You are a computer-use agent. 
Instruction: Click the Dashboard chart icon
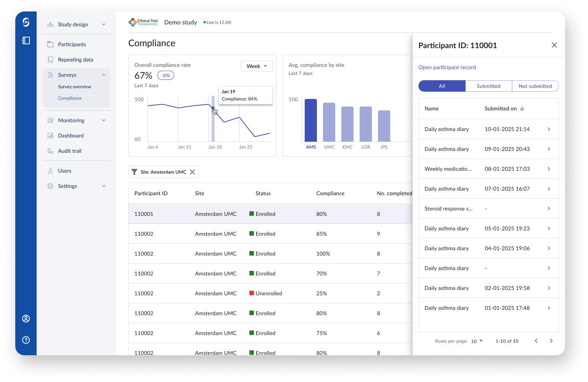click(50, 136)
